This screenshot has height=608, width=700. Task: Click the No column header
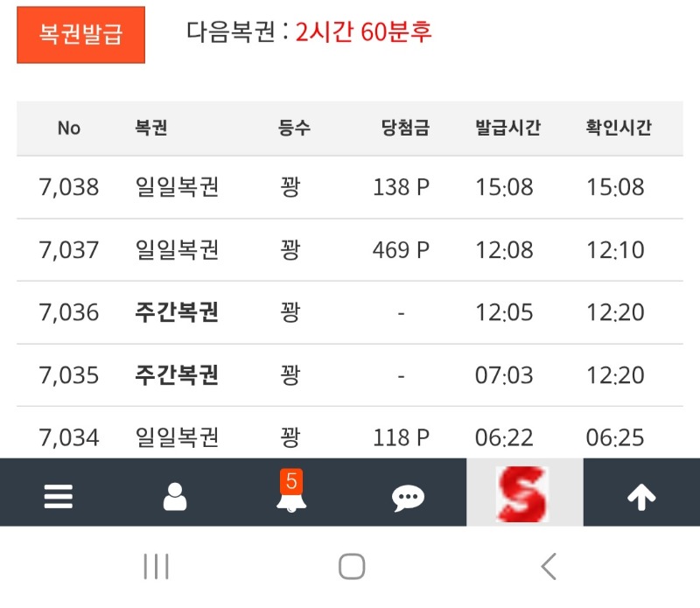tap(69, 128)
